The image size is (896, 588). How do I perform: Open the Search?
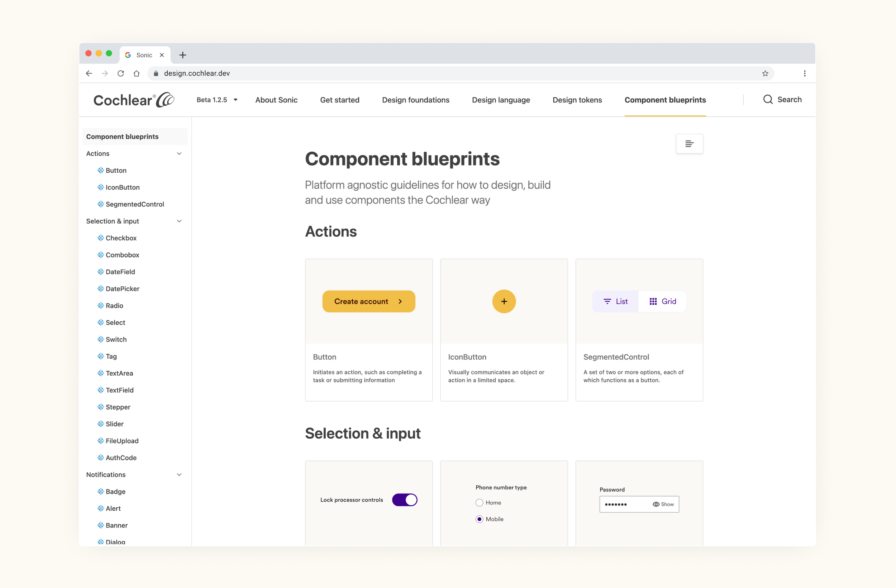(x=782, y=99)
